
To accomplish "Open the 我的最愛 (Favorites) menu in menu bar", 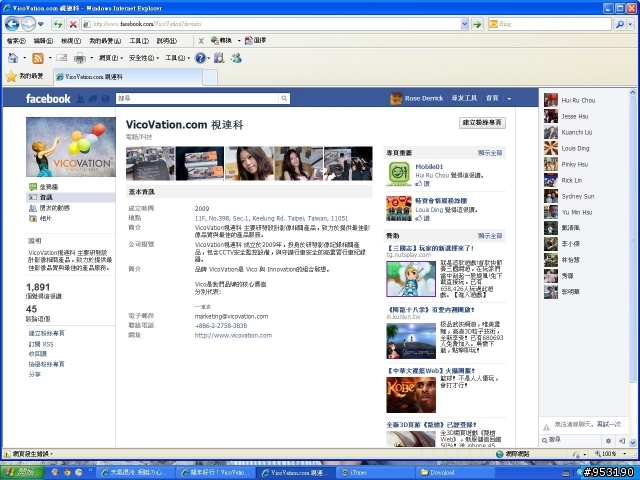I will 105,41.
